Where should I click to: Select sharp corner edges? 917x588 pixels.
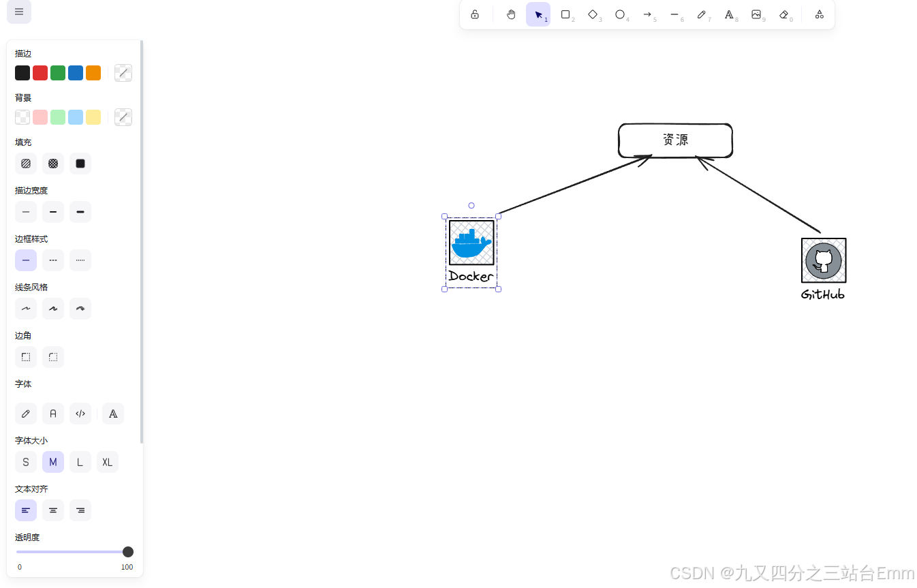(26, 357)
